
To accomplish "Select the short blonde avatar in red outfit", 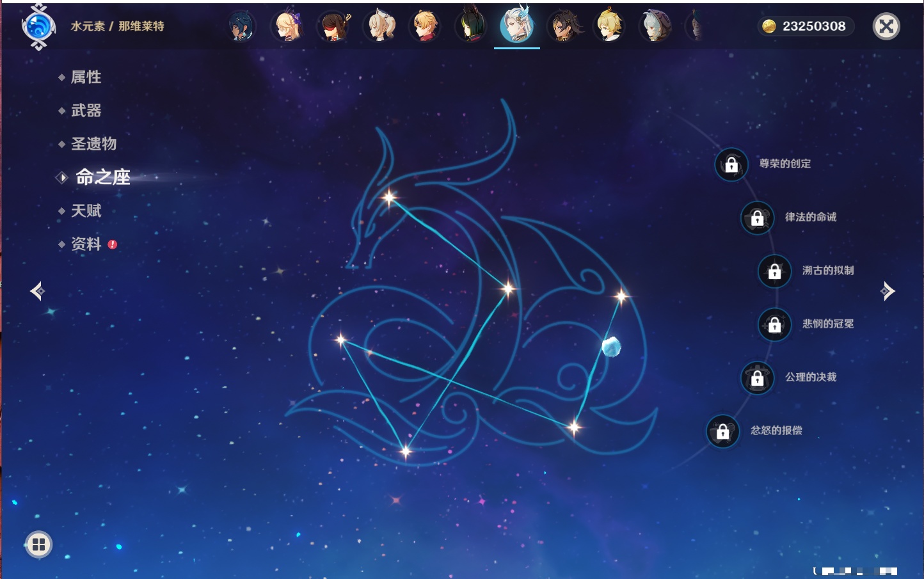I will point(425,27).
